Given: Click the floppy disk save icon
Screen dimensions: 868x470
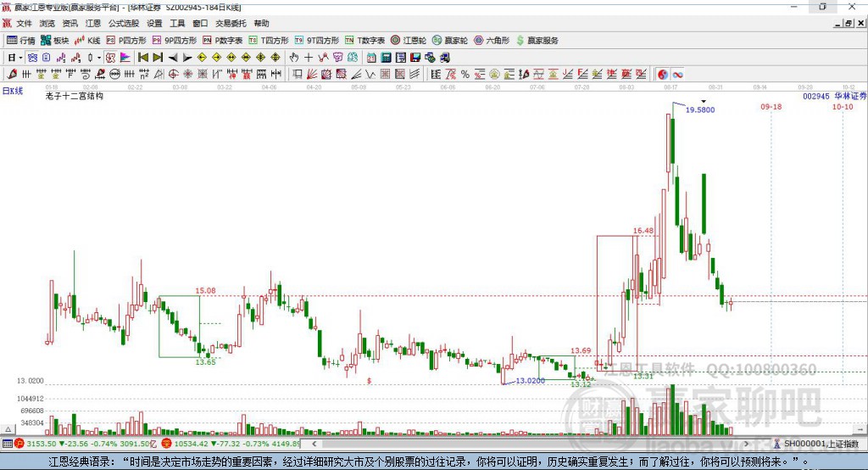Looking at the screenshot, I should (415, 58).
